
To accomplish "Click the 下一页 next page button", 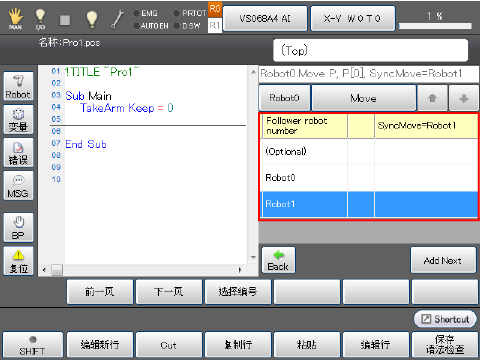I will (x=169, y=292).
